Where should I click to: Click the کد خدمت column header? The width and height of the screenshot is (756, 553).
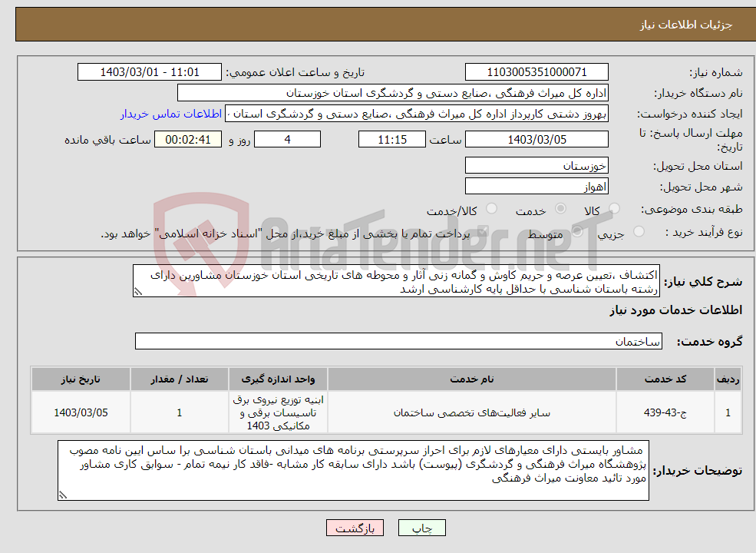pyautogui.click(x=665, y=379)
